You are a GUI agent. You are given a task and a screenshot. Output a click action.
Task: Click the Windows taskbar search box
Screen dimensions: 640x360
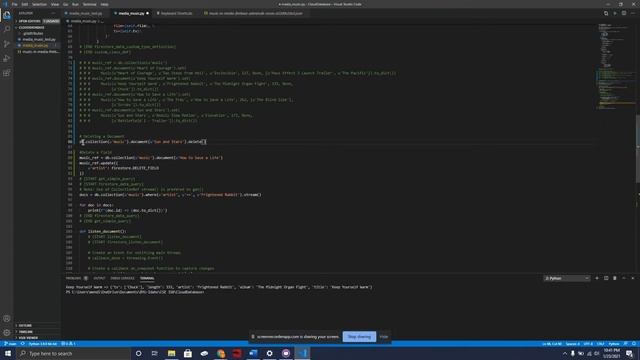coord(73,353)
